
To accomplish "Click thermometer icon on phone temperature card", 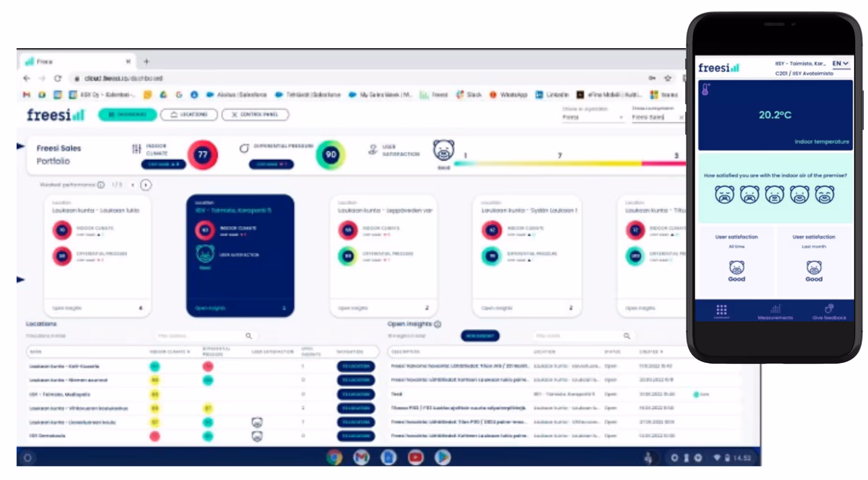I will tap(706, 89).
